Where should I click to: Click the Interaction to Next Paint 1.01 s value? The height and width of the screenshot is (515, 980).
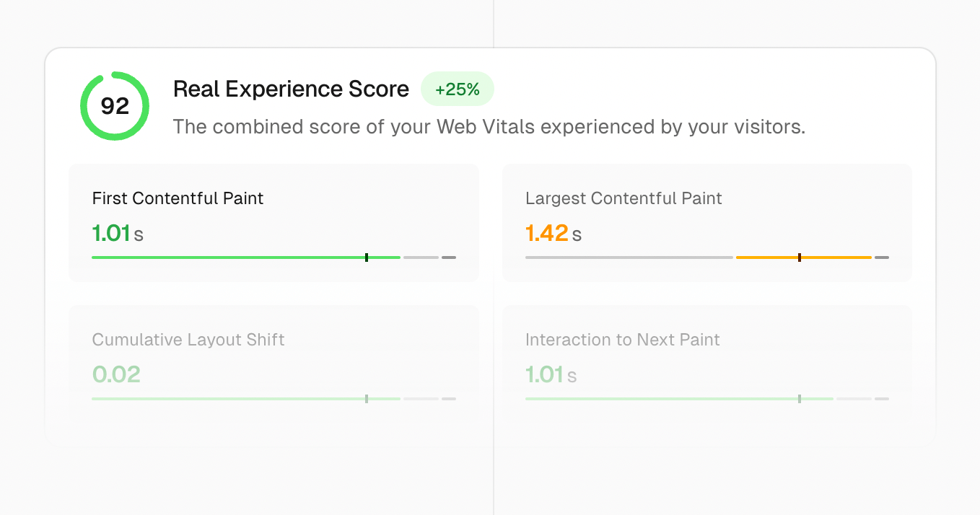(551, 375)
